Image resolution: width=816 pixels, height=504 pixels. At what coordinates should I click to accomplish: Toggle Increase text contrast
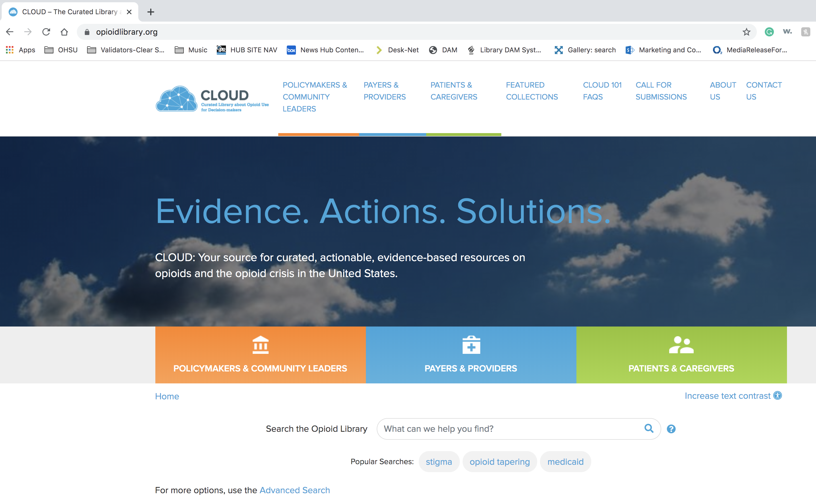[727, 396]
